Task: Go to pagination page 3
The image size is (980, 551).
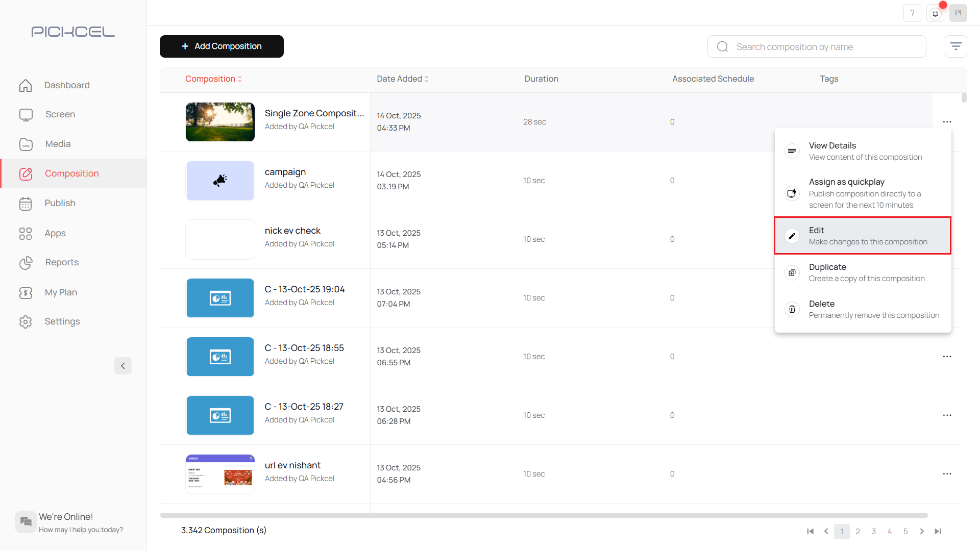Action: pyautogui.click(x=874, y=532)
